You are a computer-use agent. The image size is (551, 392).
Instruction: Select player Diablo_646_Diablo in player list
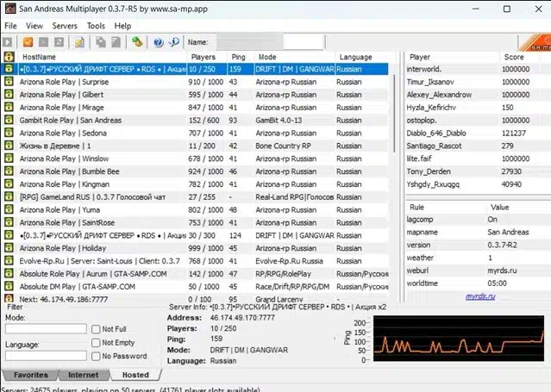(479, 134)
